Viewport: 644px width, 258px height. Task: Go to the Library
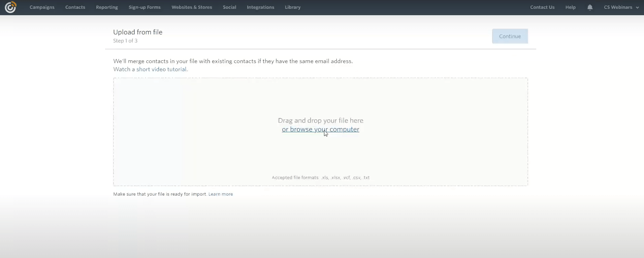tap(292, 7)
